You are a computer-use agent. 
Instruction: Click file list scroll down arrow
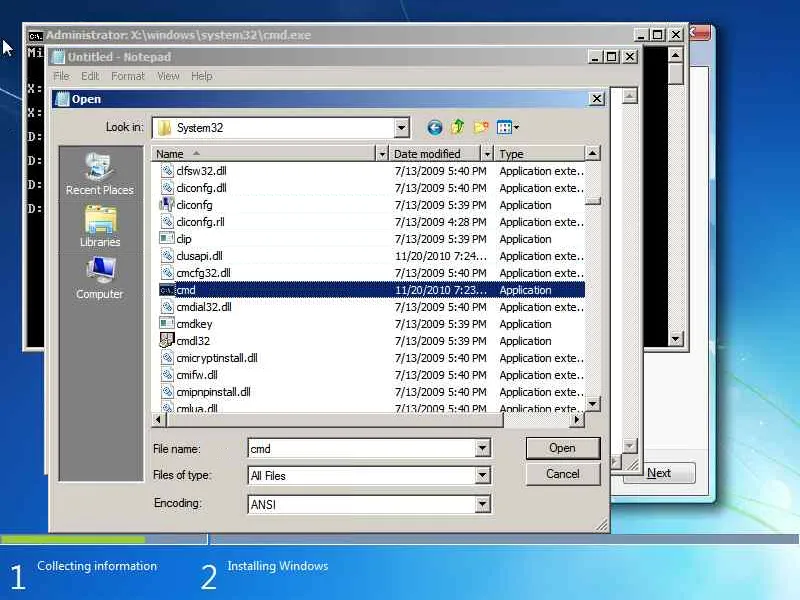pyautogui.click(x=592, y=404)
